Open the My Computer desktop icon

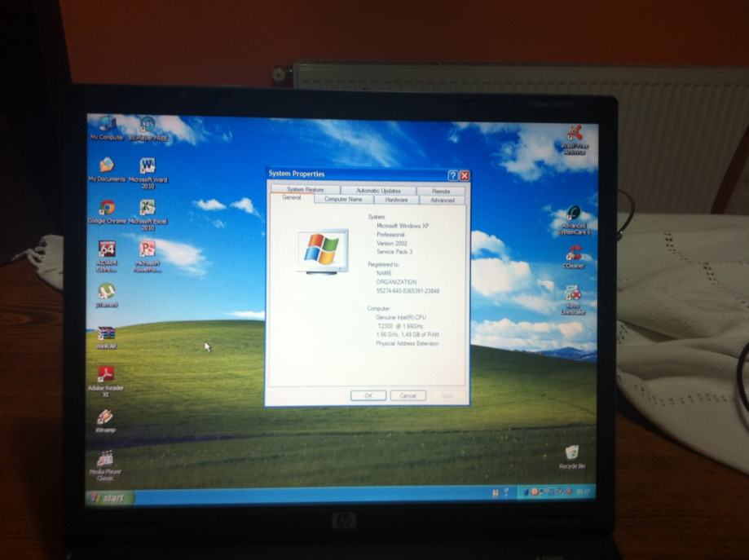(107, 128)
